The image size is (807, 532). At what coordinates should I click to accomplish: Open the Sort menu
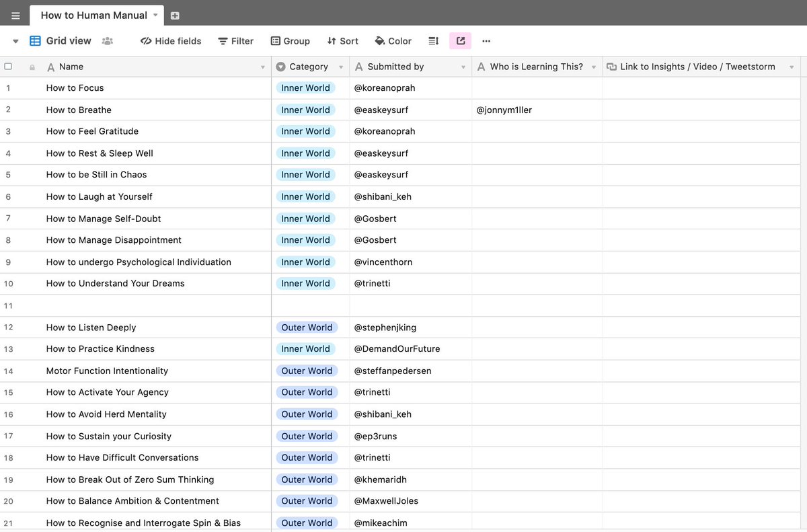tap(342, 41)
